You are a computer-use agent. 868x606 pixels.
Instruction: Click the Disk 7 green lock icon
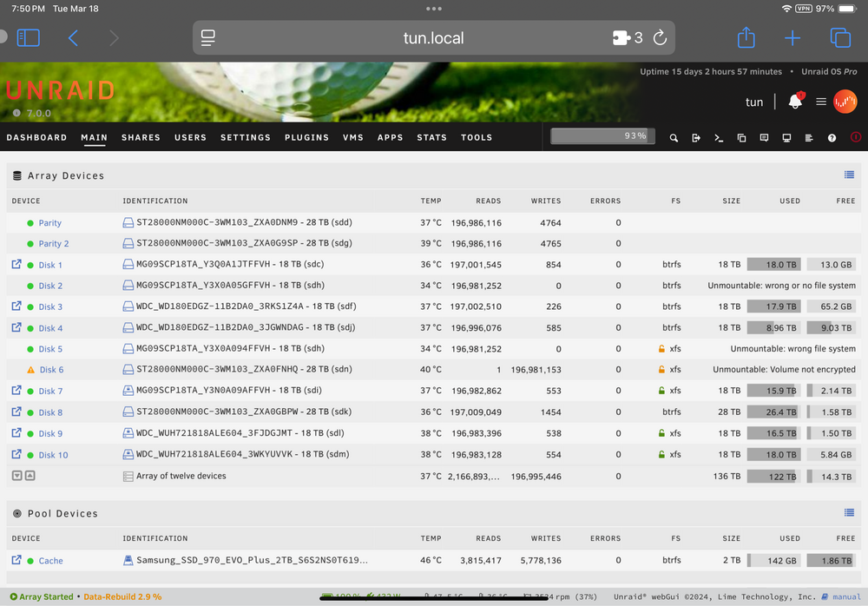coord(661,390)
